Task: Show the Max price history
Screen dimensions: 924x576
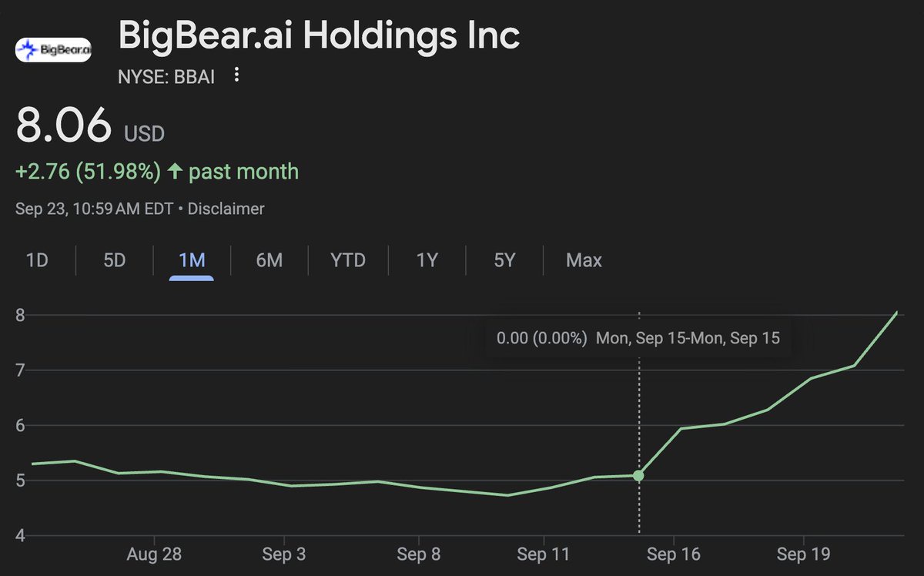Action: pyautogui.click(x=584, y=260)
